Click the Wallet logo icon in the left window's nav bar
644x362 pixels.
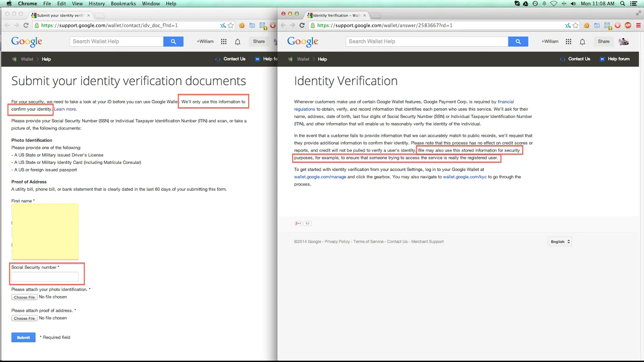tap(14, 59)
